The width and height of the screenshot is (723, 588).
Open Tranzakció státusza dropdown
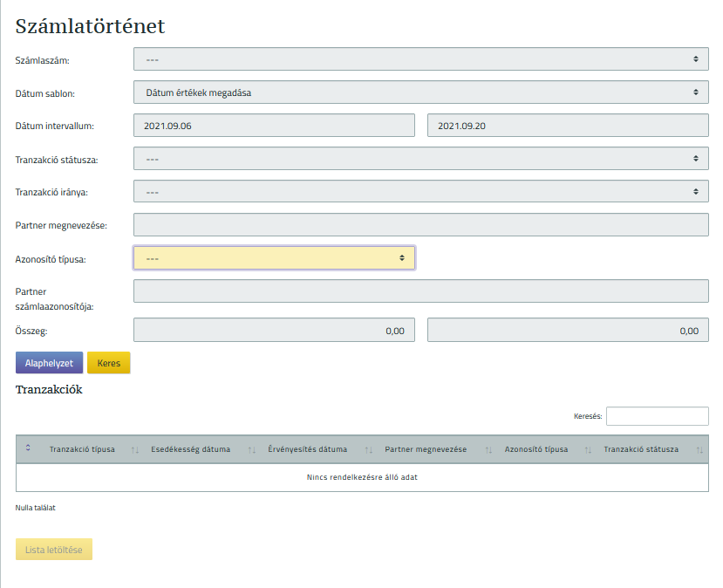tap(420, 159)
